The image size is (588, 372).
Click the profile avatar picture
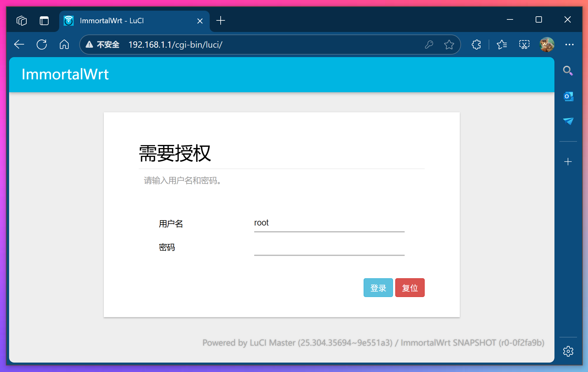547,45
